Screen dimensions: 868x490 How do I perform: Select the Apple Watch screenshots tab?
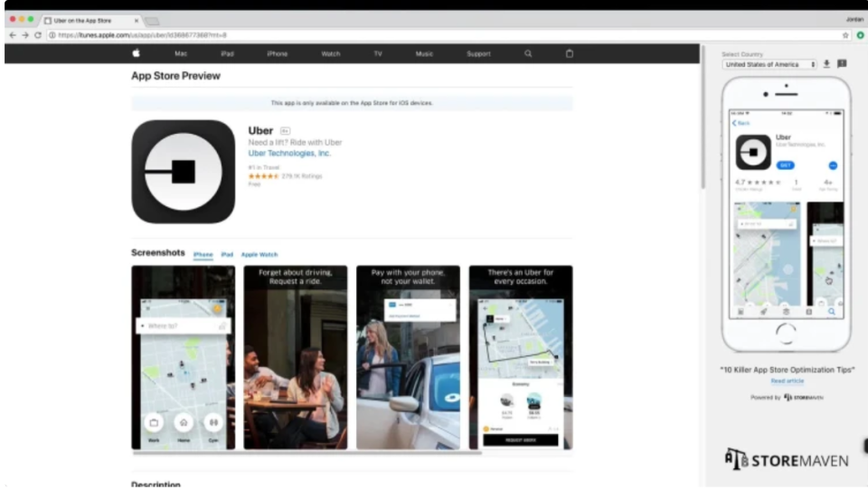pos(259,254)
